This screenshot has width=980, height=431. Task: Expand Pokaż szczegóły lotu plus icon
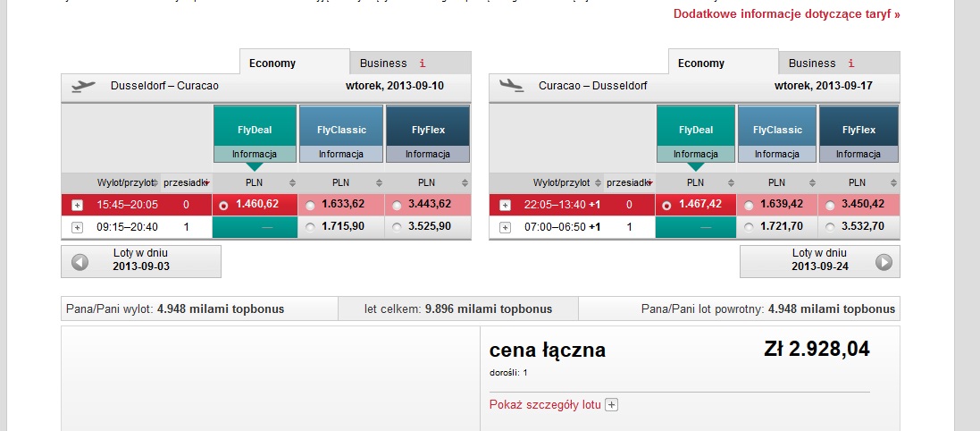pyautogui.click(x=612, y=405)
